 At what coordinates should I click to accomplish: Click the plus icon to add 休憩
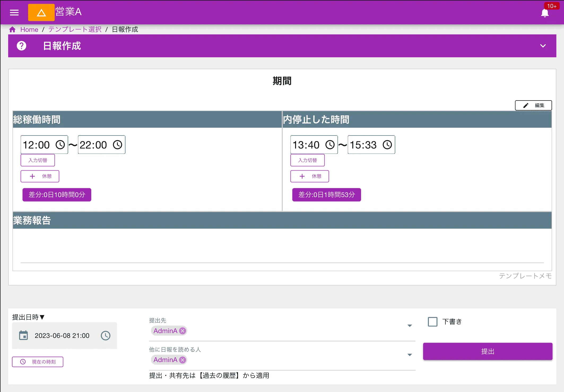pyautogui.click(x=33, y=176)
